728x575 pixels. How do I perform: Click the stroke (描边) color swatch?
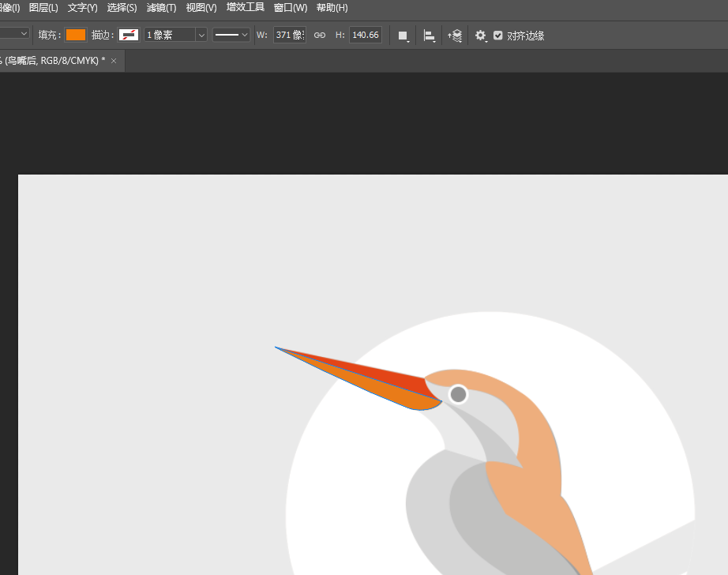(x=128, y=35)
